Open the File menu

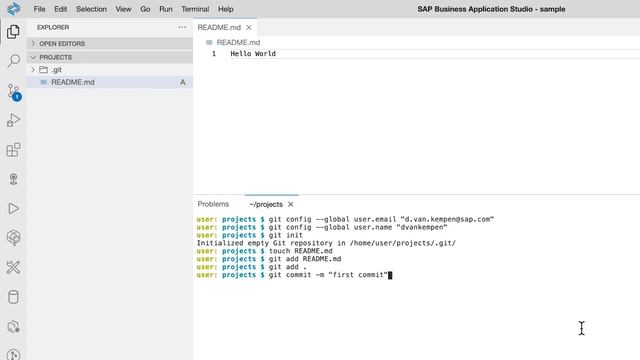coord(39,9)
